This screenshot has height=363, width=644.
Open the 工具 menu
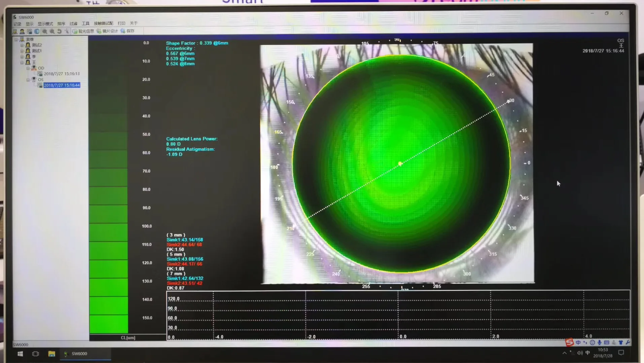[x=85, y=24]
